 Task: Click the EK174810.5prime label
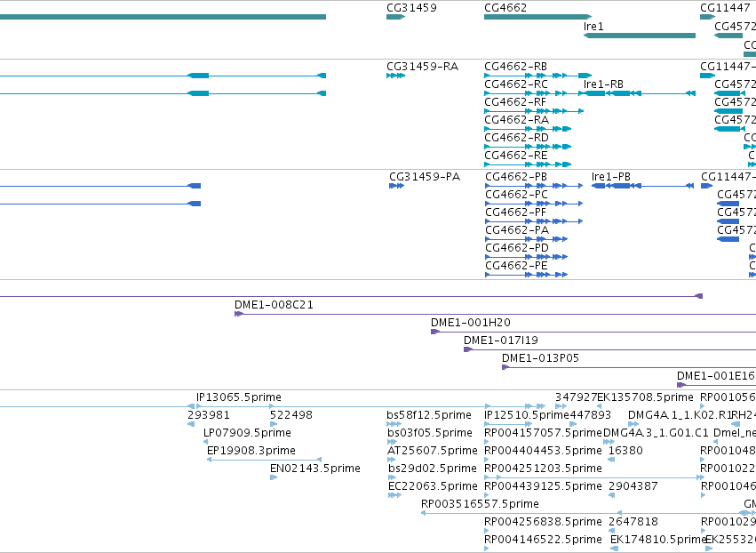click(x=658, y=540)
